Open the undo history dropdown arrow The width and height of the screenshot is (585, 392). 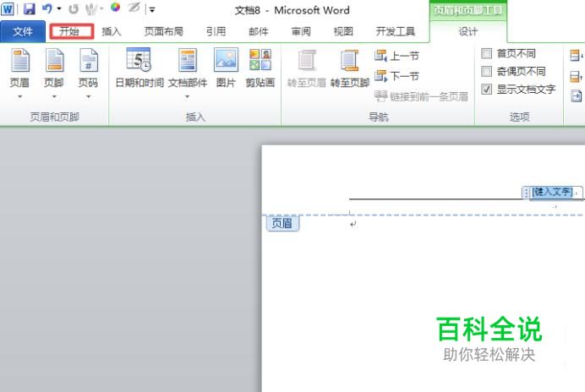tap(59, 8)
